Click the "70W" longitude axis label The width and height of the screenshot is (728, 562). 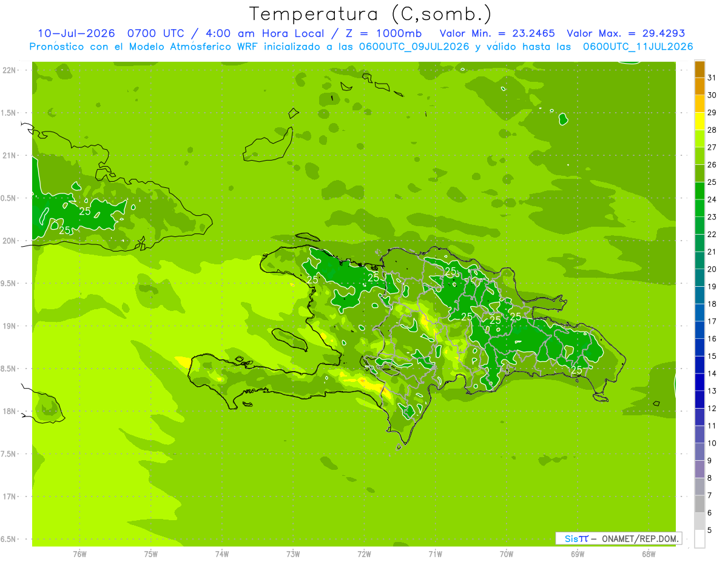507,554
